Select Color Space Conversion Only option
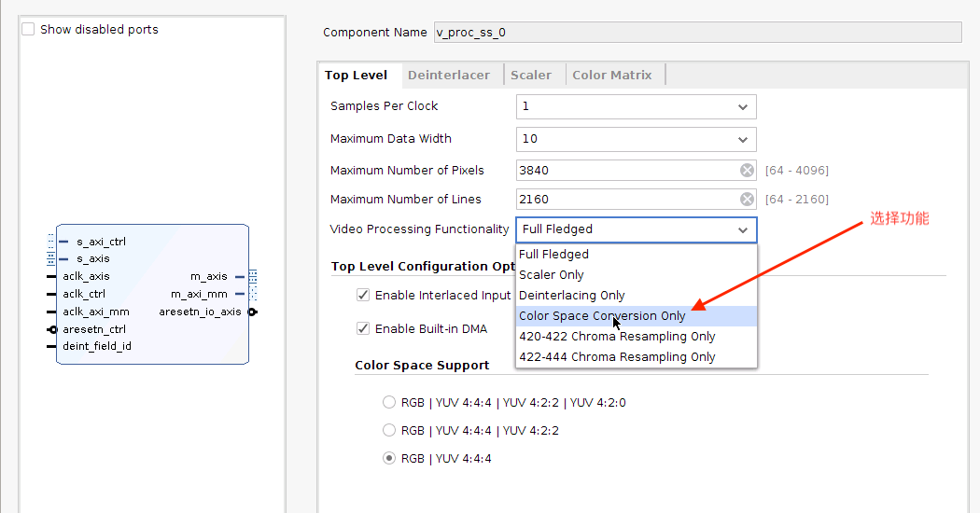The height and width of the screenshot is (513, 980). tap(602, 316)
